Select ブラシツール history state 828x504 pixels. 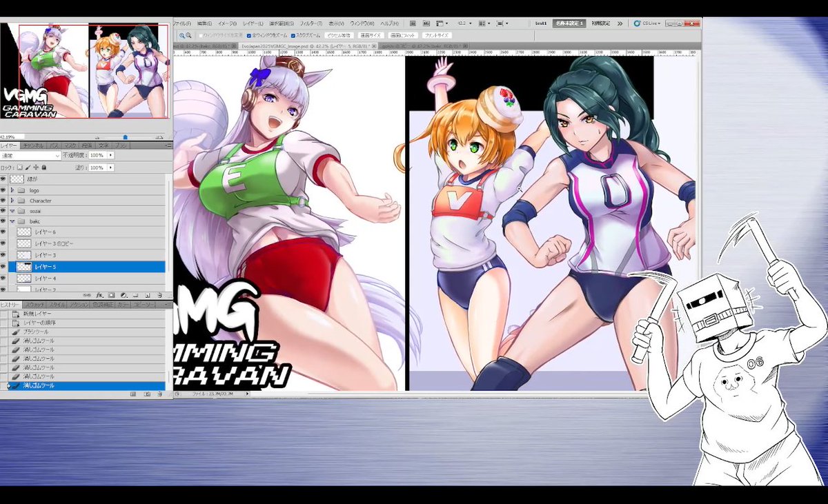click(x=83, y=332)
